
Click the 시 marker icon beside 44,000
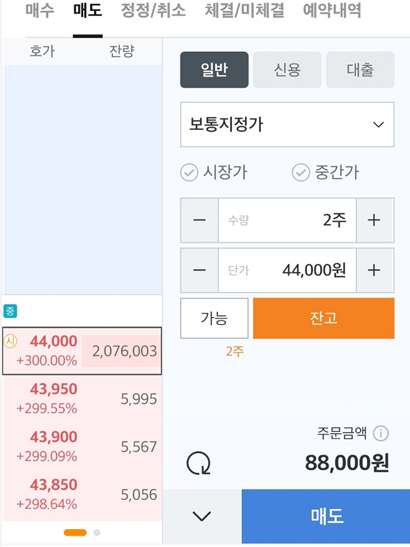pyautogui.click(x=10, y=341)
